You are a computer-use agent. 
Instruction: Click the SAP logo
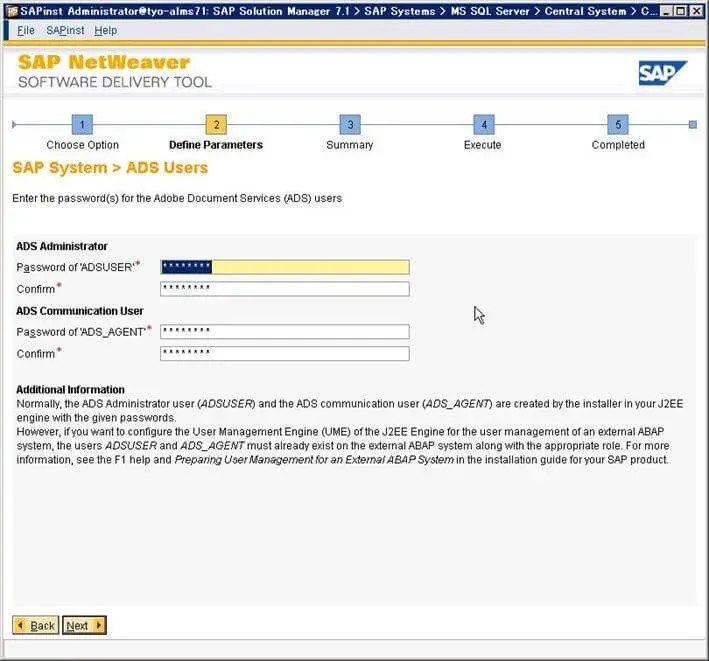[x=662, y=73]
